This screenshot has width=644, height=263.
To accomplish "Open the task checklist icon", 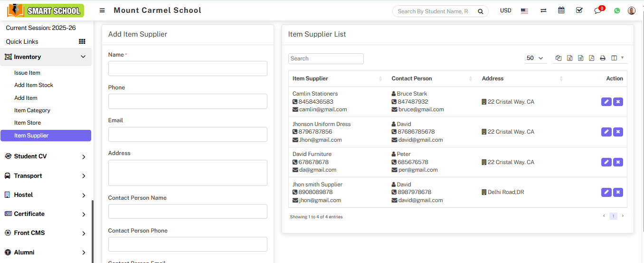I will 579,10.
